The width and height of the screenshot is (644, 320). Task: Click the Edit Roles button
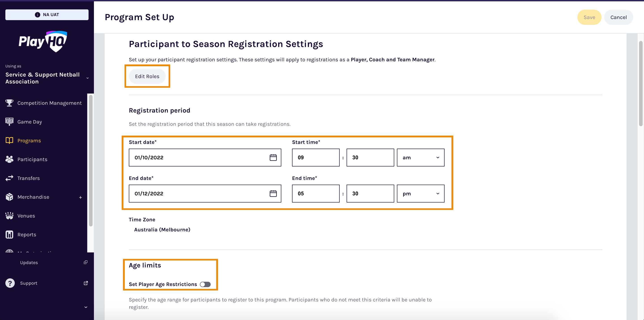point(147,76)
